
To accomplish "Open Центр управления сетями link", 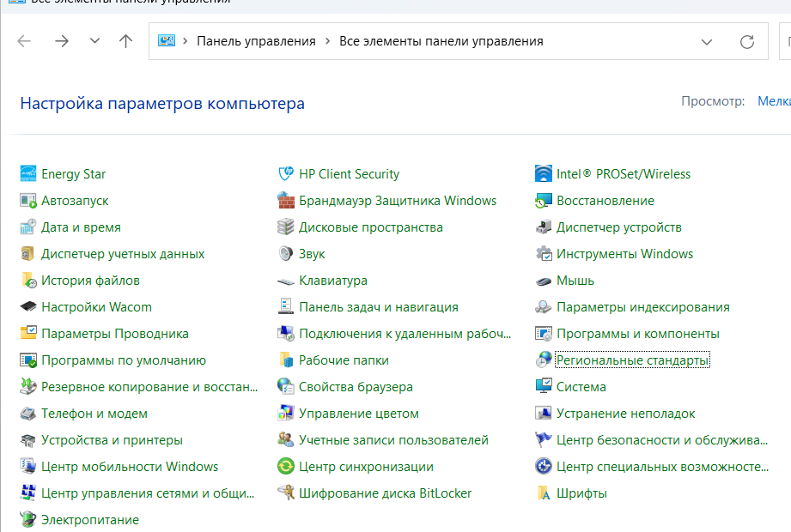I will (148, 493).
